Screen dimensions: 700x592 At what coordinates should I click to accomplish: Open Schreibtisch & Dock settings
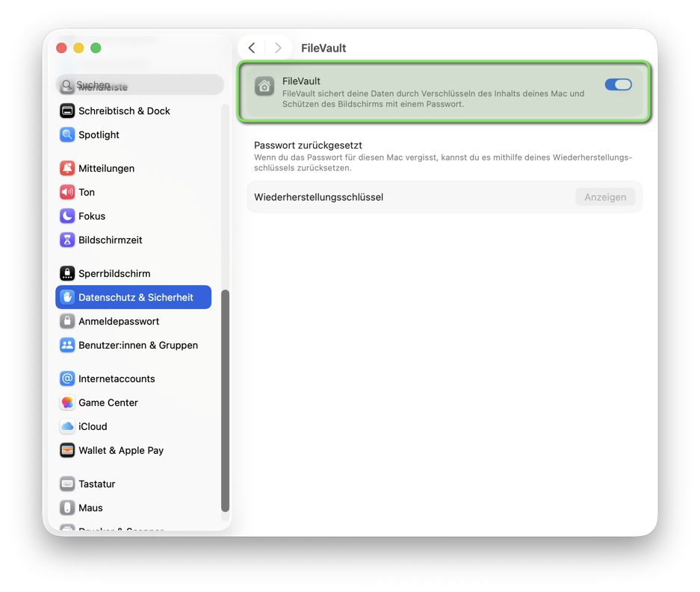click(x=124, y=110)
